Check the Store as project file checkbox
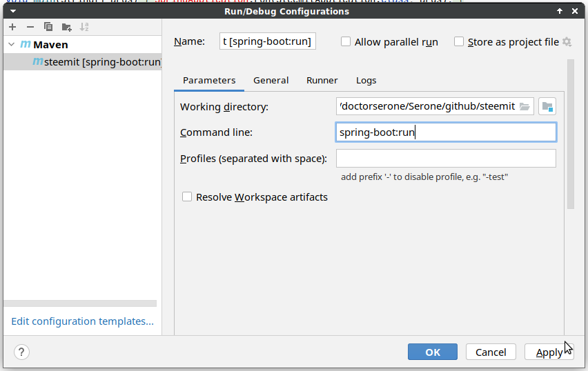588x371 pixels. (459, 42)
